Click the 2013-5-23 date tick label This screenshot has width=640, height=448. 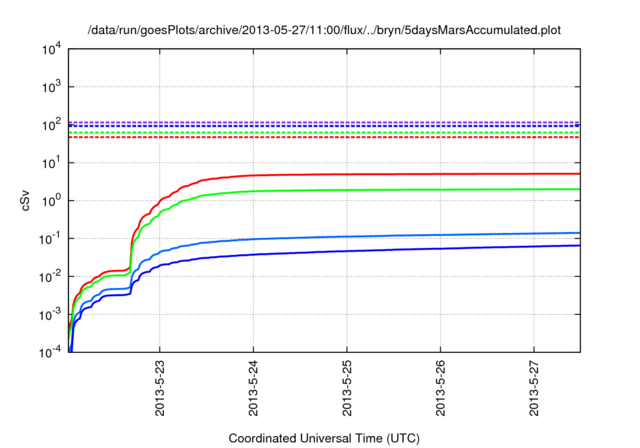[x=160, y=388]
